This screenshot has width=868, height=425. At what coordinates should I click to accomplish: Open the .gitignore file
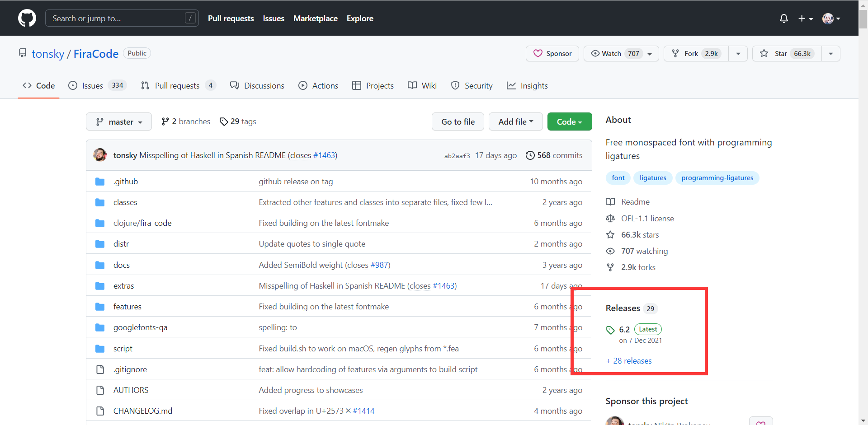130,369
